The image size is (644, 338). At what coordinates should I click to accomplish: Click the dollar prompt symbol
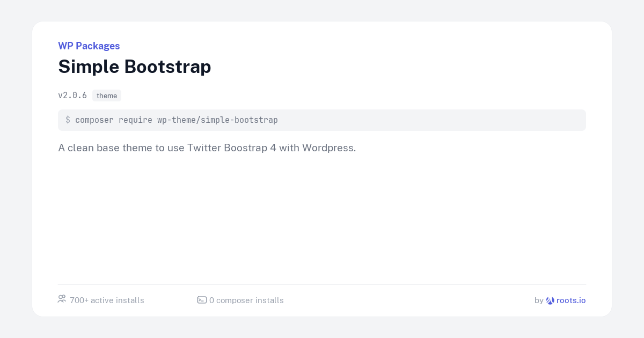coord(68,120)
